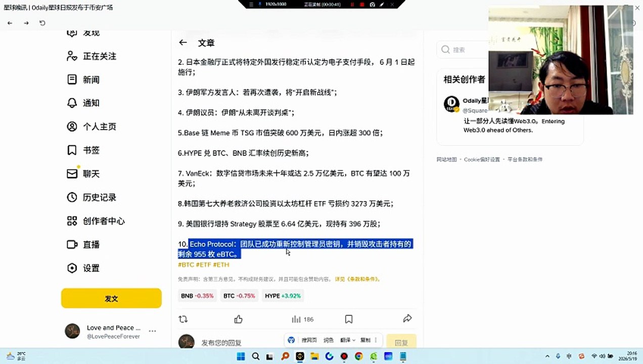Screen dimensions: 643x364
Task: Open more options dots in selection popup
Action: pos(376,340)
